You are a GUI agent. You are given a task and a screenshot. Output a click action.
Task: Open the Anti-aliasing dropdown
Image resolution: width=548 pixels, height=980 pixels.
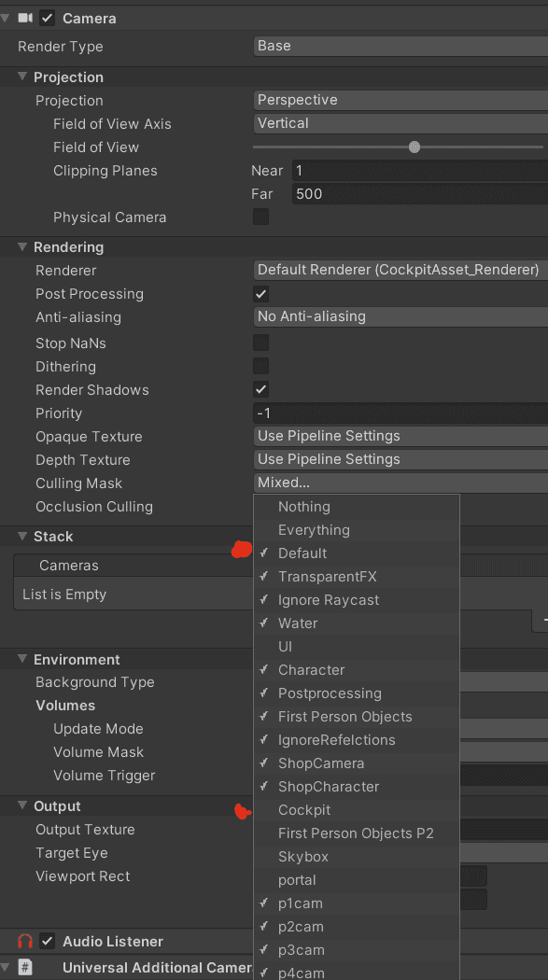pos(400,317)
